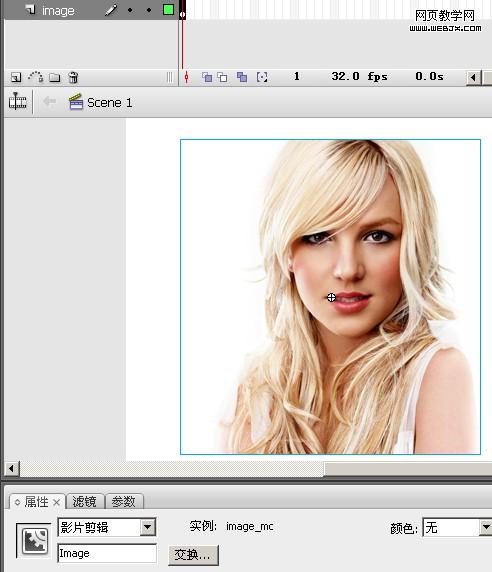Click the pencil active-layer indicator

pos(111,10)
